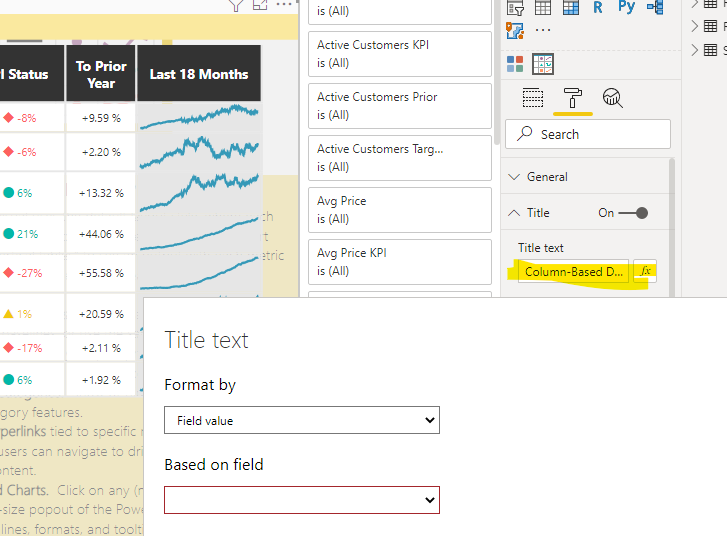Click the magnifier icon in Search box

click(524, 134)
